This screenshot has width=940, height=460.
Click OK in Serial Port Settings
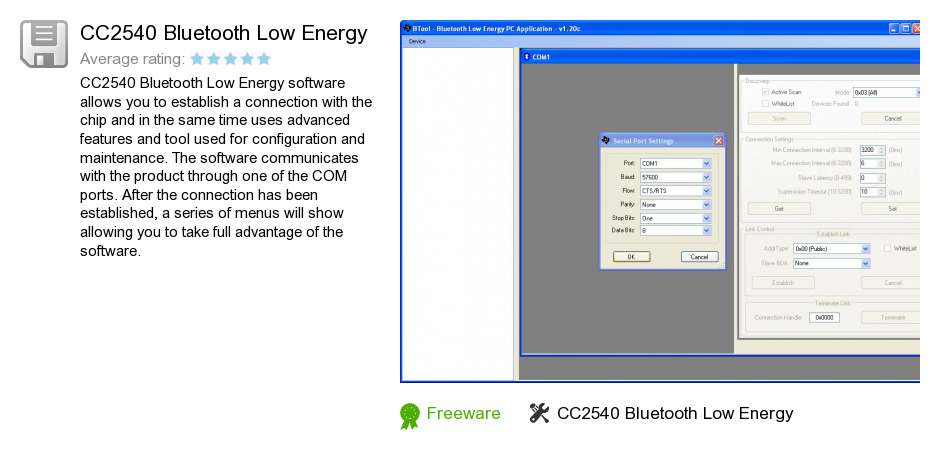tap(631, 257)
